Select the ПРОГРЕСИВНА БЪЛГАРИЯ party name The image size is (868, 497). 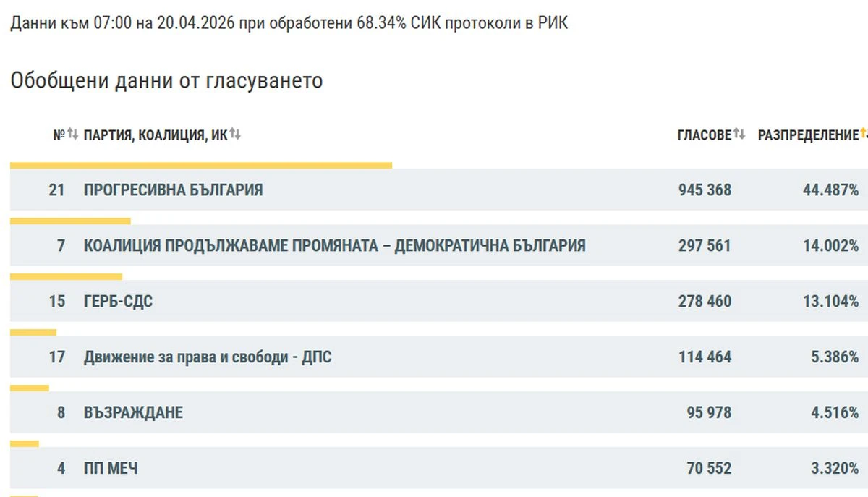pos(173,190)
